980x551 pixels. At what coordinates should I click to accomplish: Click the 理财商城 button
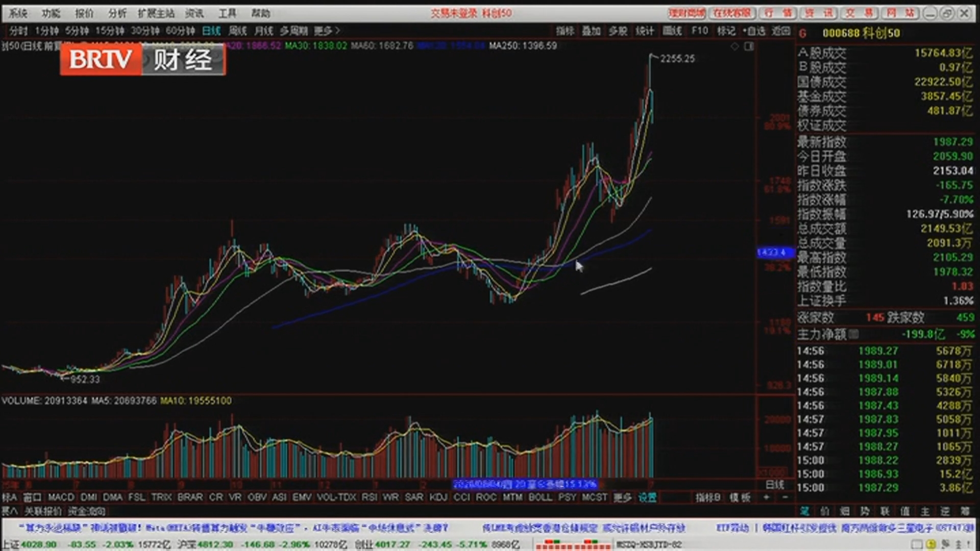[687, 13]
